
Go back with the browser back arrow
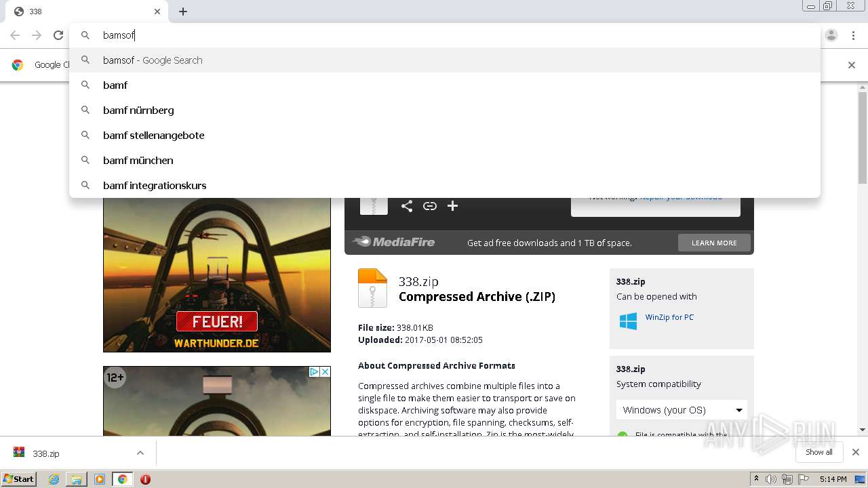pyautogui.click(x=15, y=35)
